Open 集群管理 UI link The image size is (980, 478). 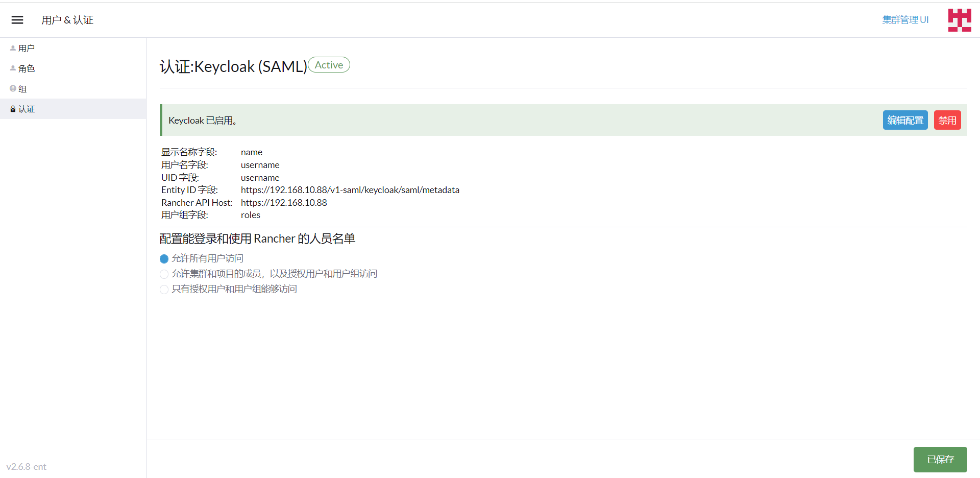[905, 19]
